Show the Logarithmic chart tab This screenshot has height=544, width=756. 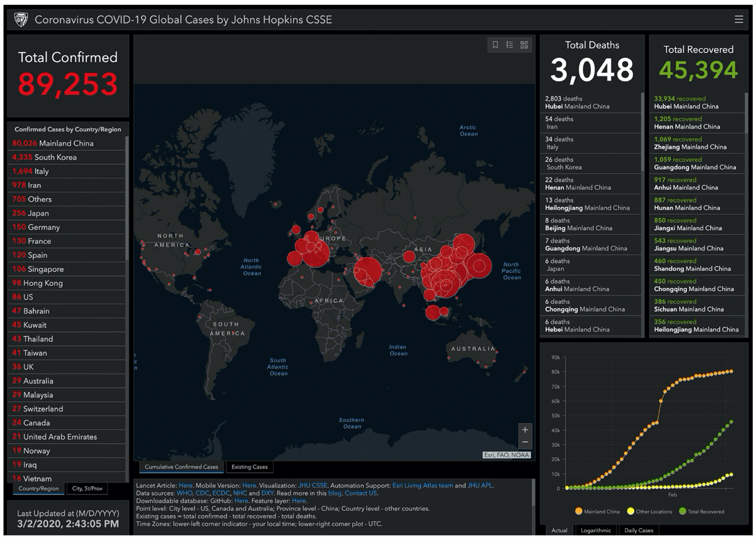pyautogui.click(x=596, y=530)
